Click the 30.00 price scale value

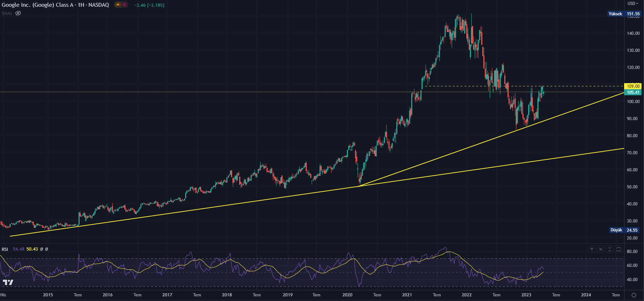632,221
